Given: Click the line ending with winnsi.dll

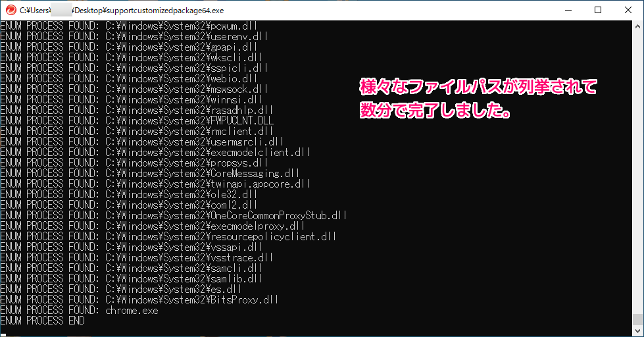Looking at the screenshot, I should point(132,99).
